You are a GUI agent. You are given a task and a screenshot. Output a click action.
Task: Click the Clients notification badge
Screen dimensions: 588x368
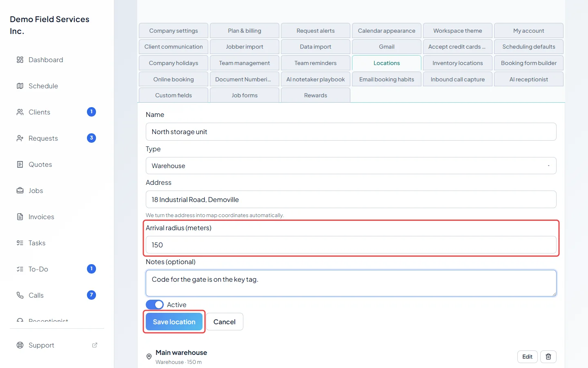91,112
